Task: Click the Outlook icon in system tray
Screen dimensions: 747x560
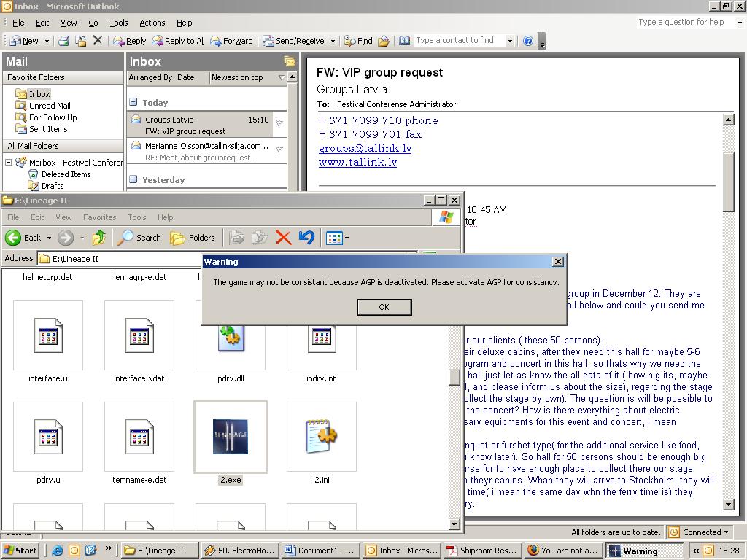Action: click(x=709, y=551)
